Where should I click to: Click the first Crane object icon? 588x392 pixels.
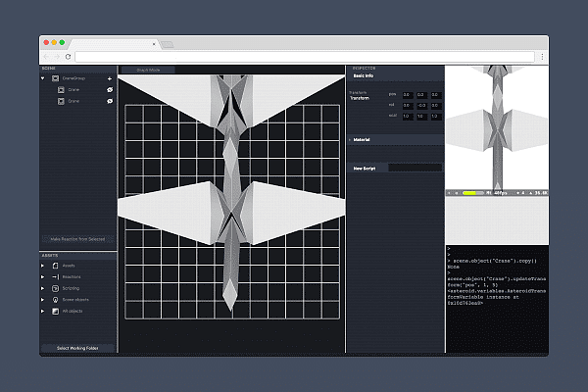pyautogui.click(x=61, y=90)
